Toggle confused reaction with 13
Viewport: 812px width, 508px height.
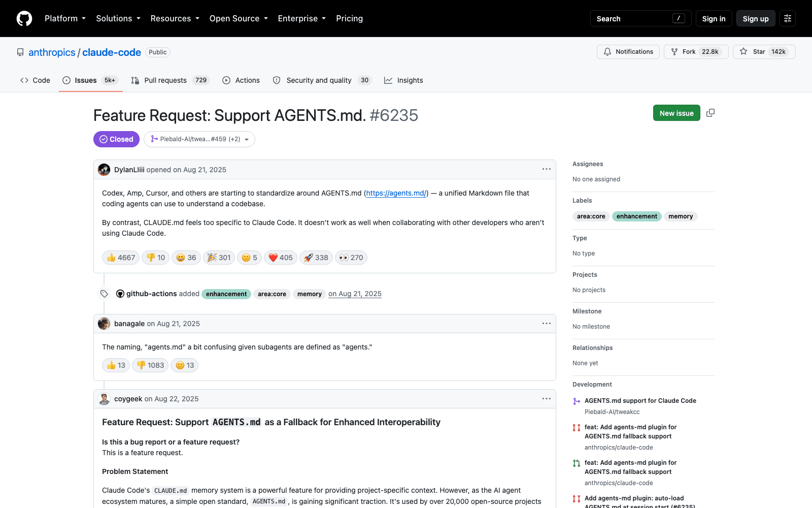(x=185, y=365)
